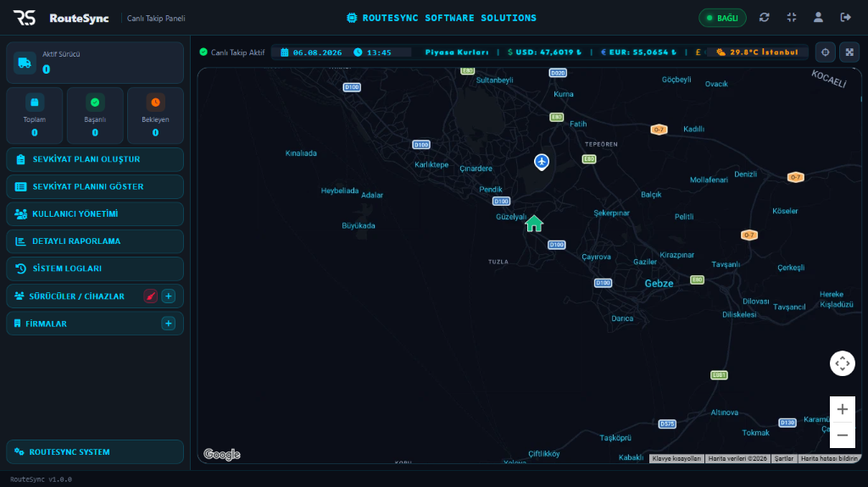Click RouteSync v1.0.0 status text
Screen dimensions: 868x487
point(41,479)
